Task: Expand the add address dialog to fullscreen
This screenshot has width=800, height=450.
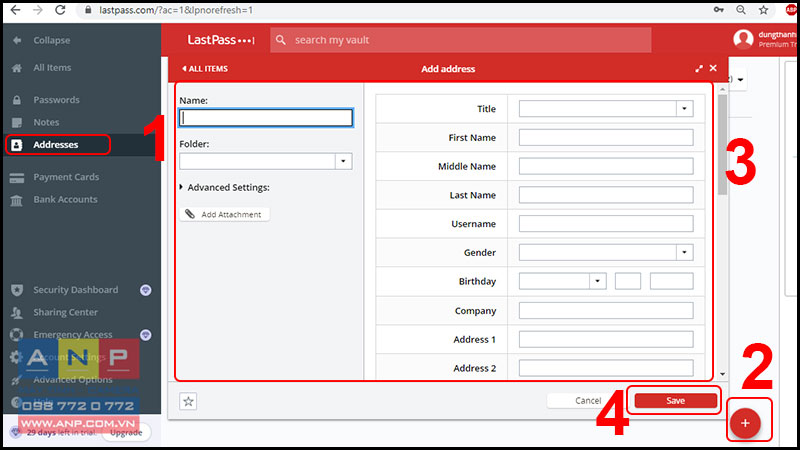Action: point(698,68)
